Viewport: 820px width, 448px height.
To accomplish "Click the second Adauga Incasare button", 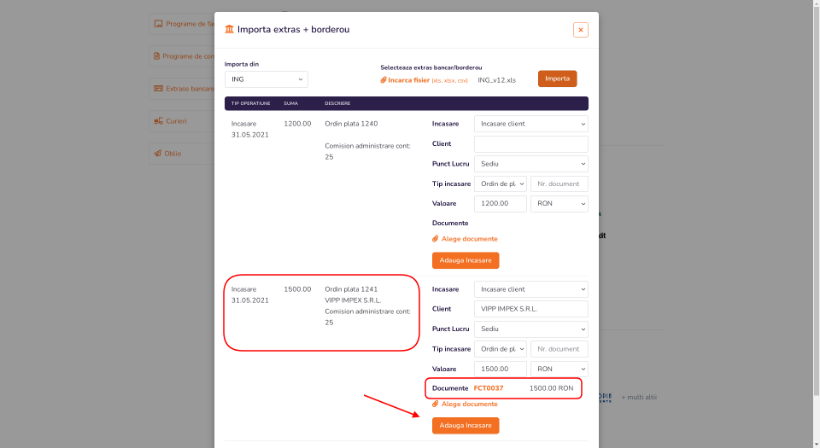I will tap(465, 425).
